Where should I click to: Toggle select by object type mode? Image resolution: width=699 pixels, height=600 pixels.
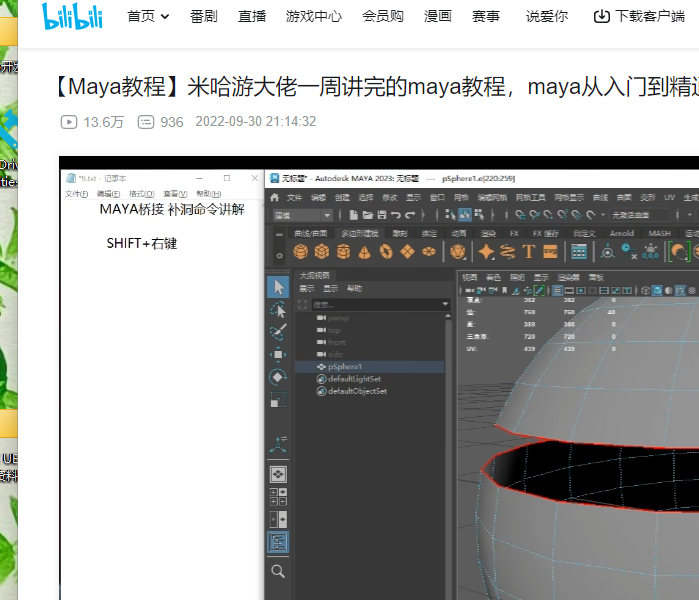click(x=465, y=215)
